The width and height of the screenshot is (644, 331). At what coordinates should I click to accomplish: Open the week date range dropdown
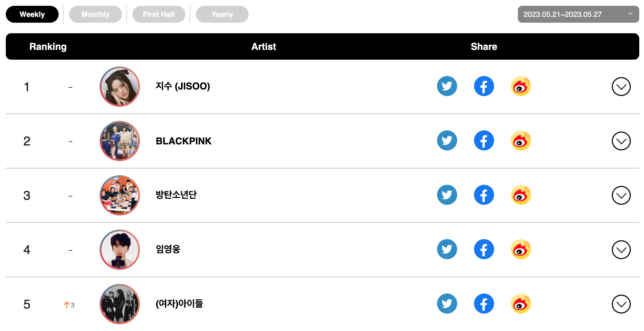pos(578,14)
